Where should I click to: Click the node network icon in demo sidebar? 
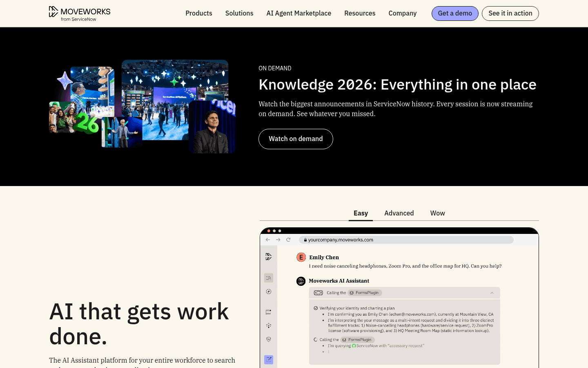point(268,325)
